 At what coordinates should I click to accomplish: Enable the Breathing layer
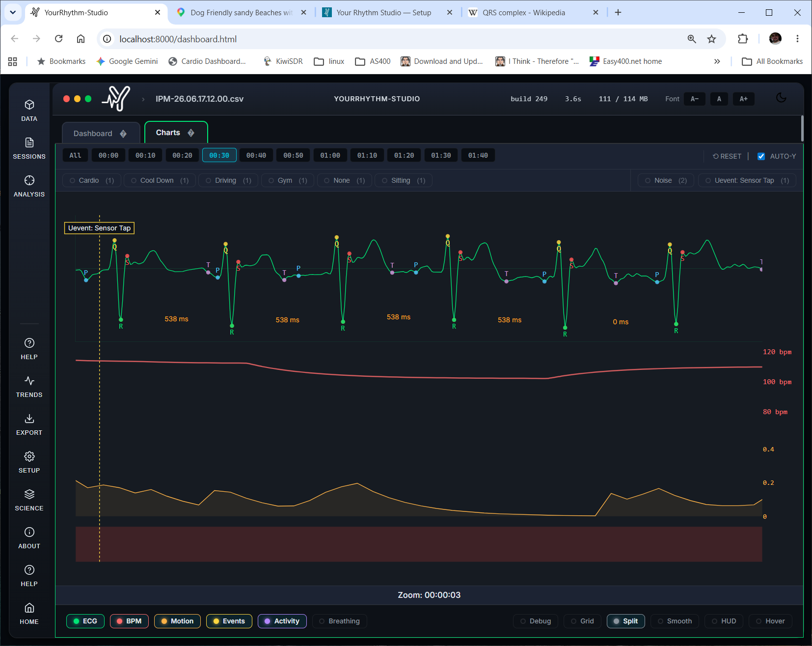pos(339,621)
